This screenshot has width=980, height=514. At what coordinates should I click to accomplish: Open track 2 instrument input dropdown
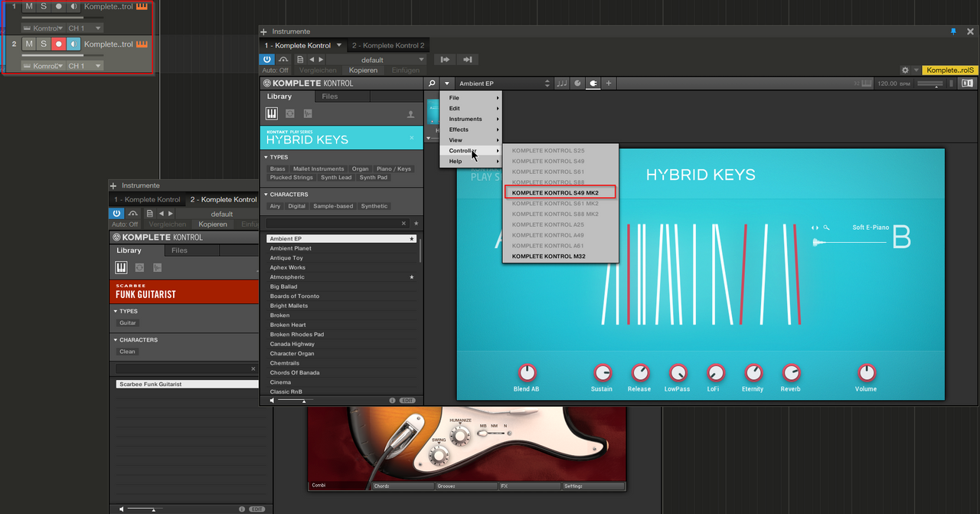point(43,66)
